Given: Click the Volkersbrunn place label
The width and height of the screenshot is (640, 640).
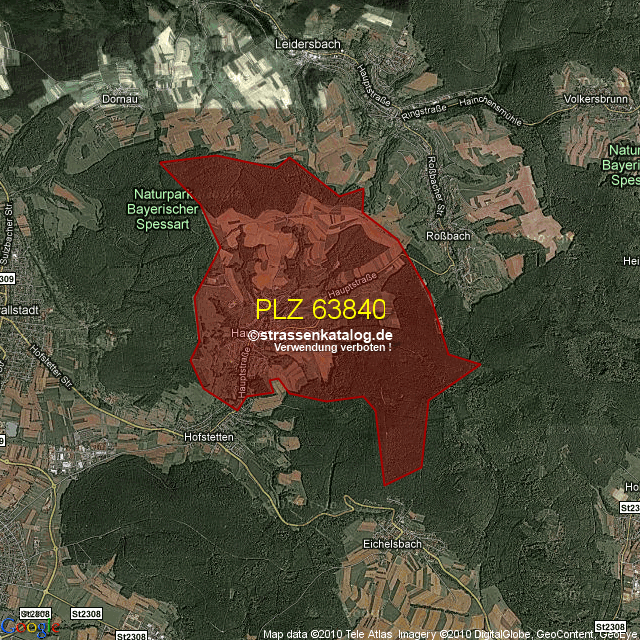Looking at the screenshot, I should 598,100.
